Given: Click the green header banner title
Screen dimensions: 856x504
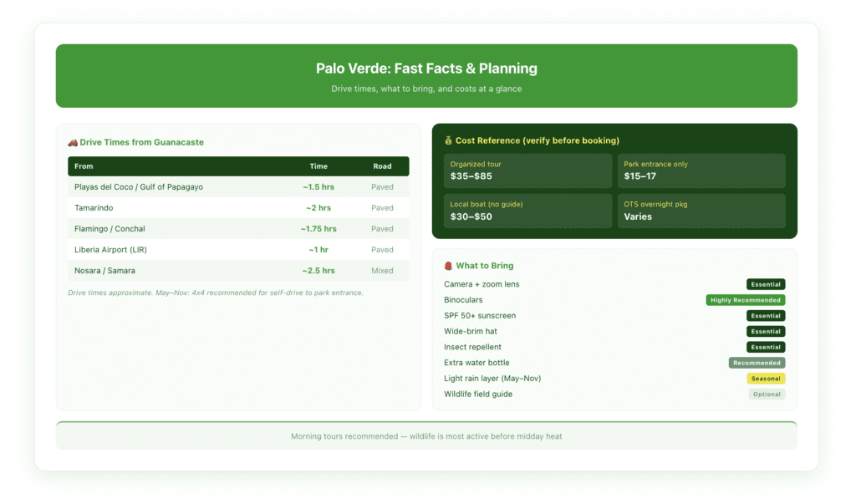Looking at the screenshot, I should coord(426,69).
